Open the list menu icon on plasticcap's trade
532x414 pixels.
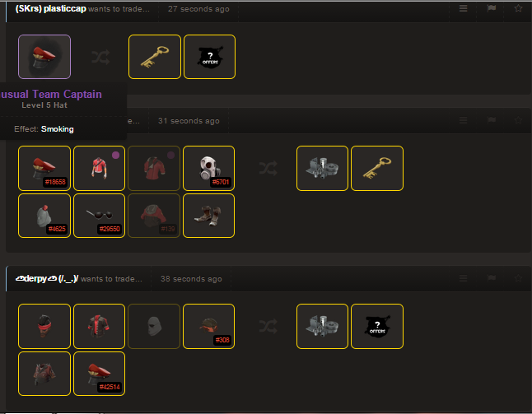(463, 8)
